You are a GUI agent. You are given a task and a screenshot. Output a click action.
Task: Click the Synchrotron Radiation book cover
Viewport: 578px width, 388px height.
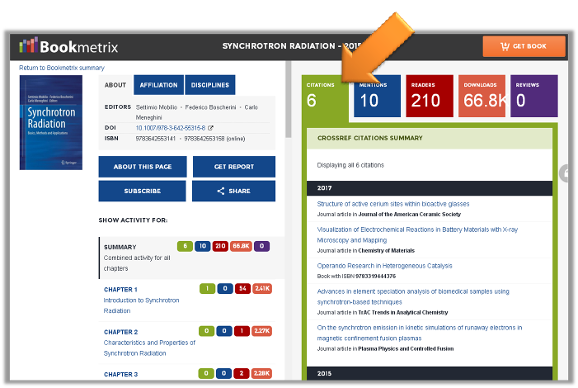pos(51,123)
